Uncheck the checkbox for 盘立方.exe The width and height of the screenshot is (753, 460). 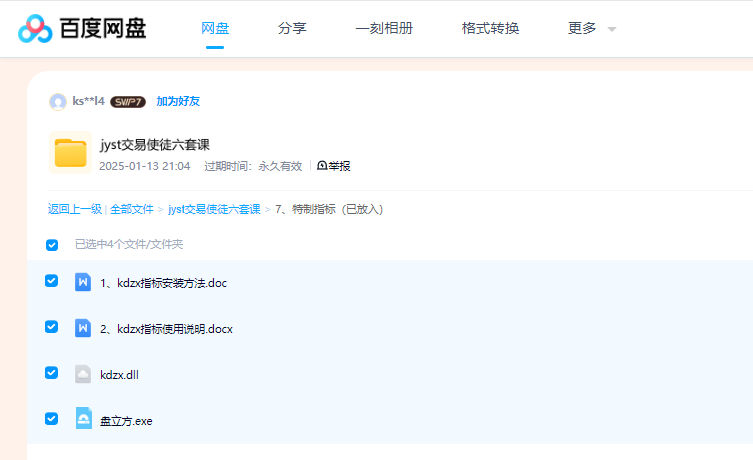tap(51, 419)
